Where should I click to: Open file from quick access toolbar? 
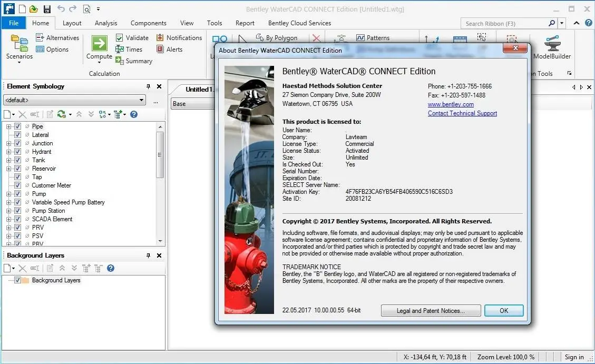click(x=33, y=9)
